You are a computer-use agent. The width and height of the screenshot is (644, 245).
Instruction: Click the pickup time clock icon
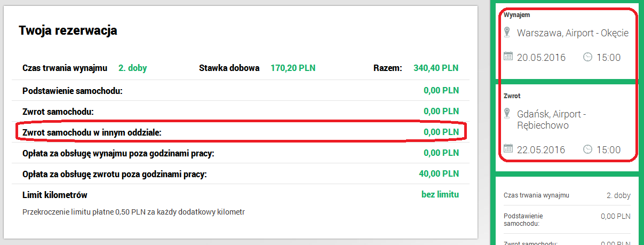tap(587, 57)
